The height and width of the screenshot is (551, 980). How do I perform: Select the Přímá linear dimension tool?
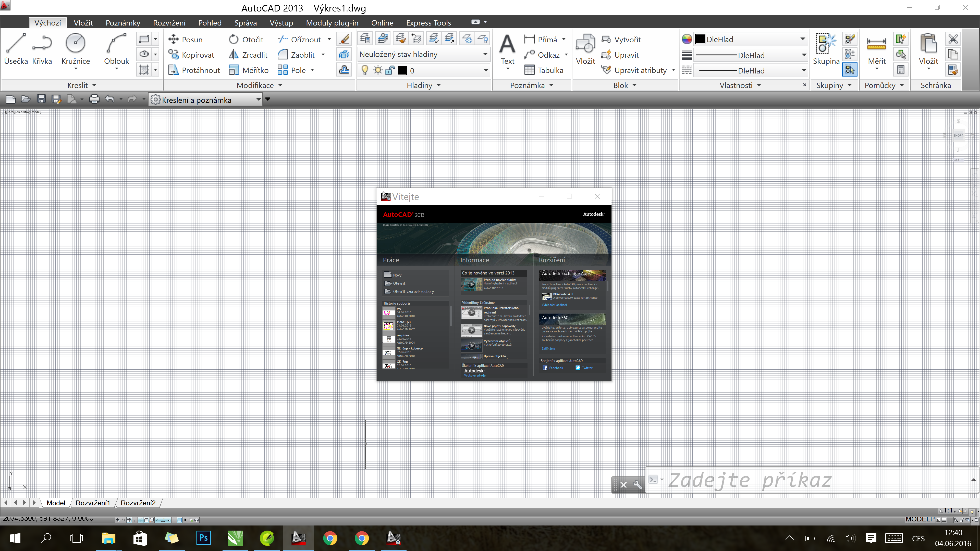pyautogui.click(x=541, y=40)
